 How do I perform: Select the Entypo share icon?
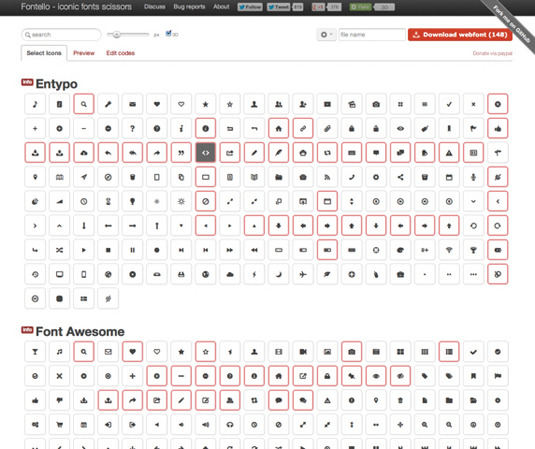(x=400, y=177)
